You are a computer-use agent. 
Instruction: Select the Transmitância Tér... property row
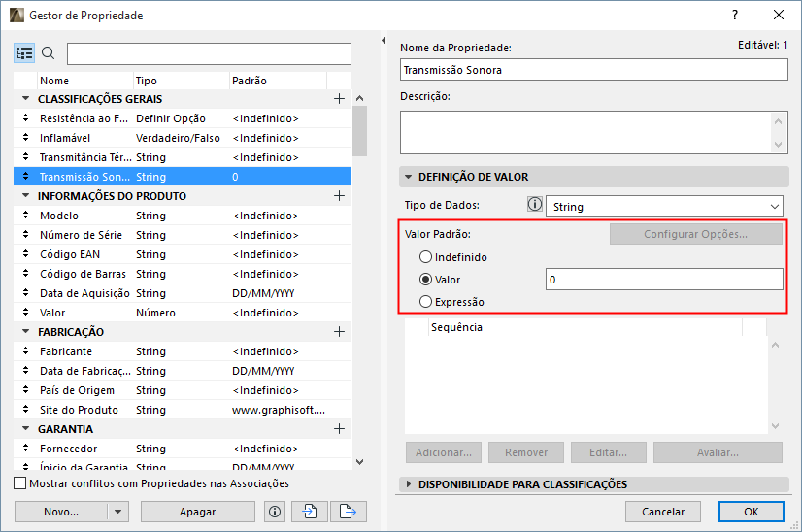tap(183, 157)
